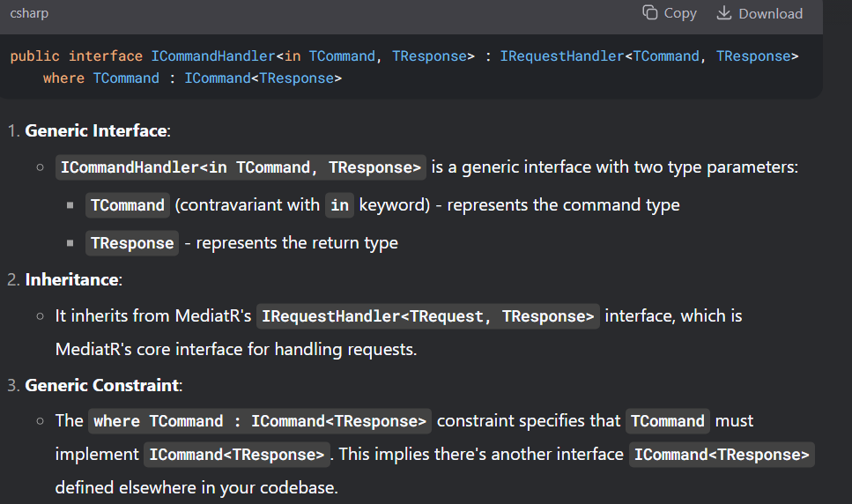852x504 pixels.
Task: Click inline code 'where TCommand : ICommand<TResponse>'
Action: pyautogui.click(x=260, y=421)
